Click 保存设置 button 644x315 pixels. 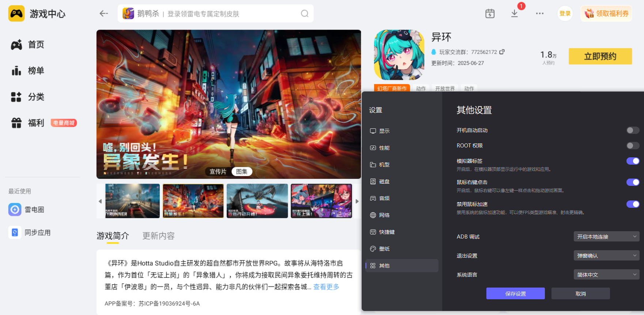[x=516, y=293]
